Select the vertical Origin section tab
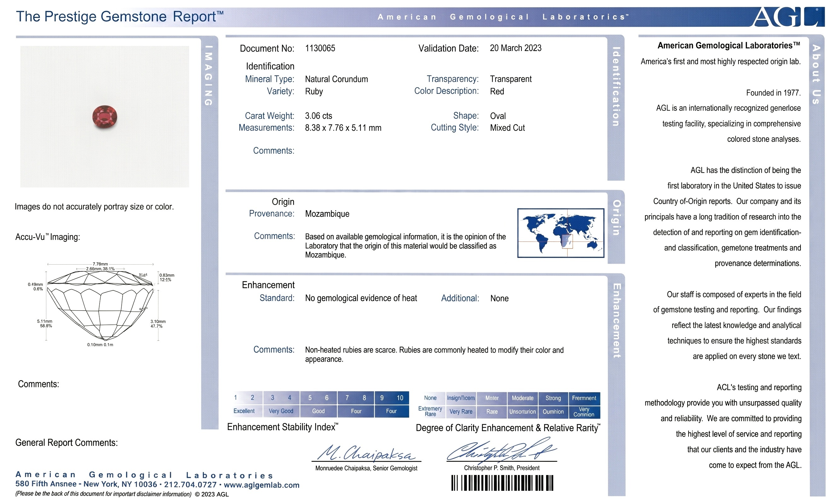This screenshot has width=837, height=504. [616, 218]
